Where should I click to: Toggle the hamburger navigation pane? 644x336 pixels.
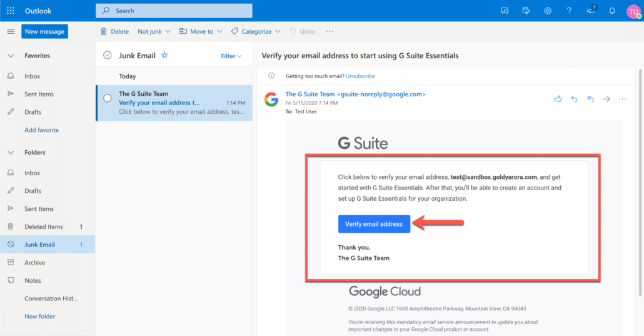[11, 32]
